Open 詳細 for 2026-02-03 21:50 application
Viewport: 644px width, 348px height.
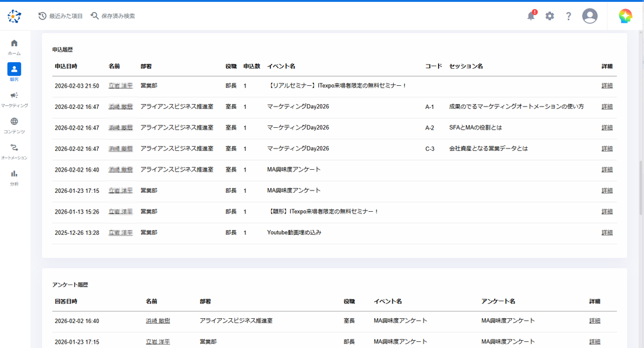tap(607, 86)
